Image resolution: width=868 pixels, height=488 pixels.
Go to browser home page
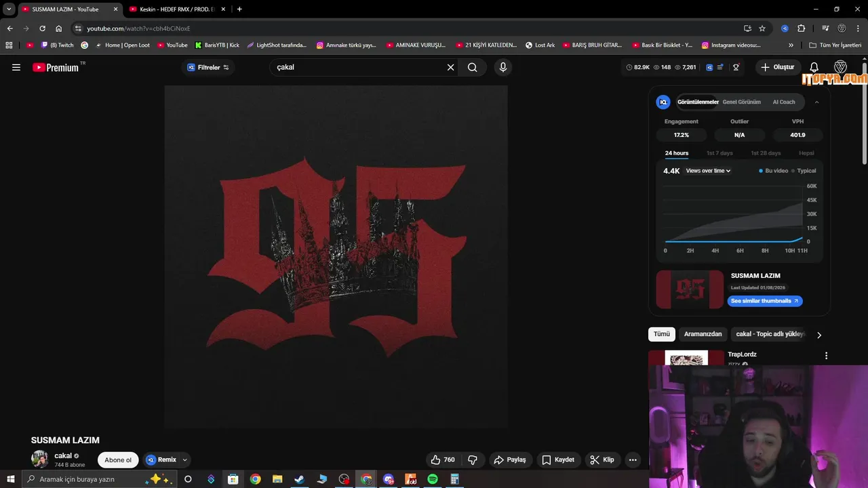[58, 28]
